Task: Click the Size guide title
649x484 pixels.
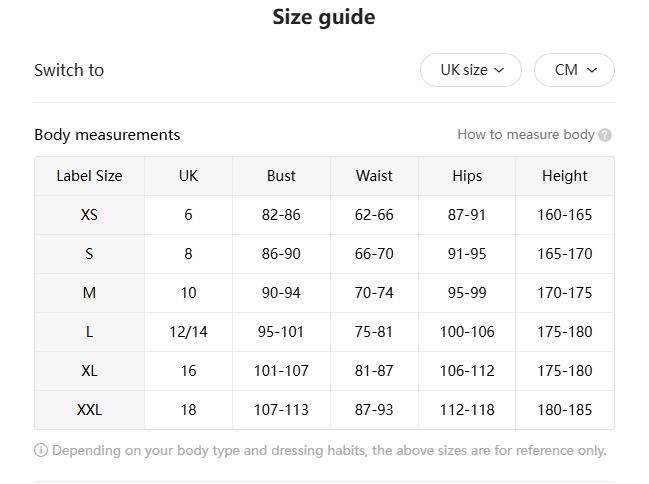Action: point(324,17)
